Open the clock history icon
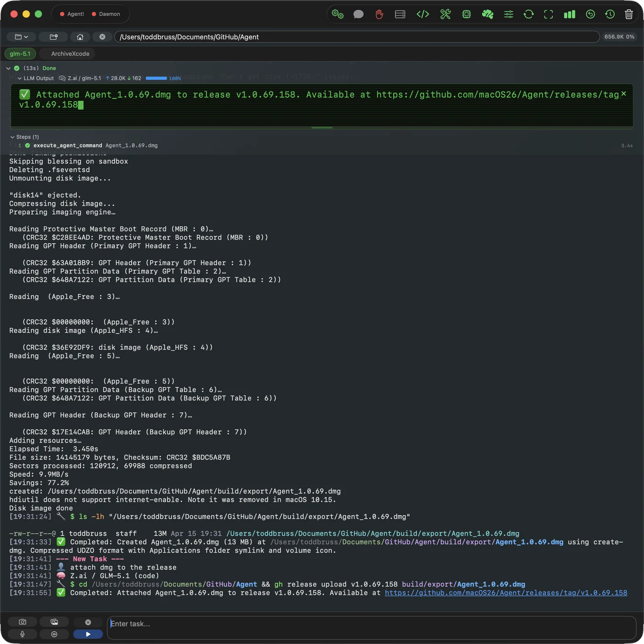 (610, 14)
